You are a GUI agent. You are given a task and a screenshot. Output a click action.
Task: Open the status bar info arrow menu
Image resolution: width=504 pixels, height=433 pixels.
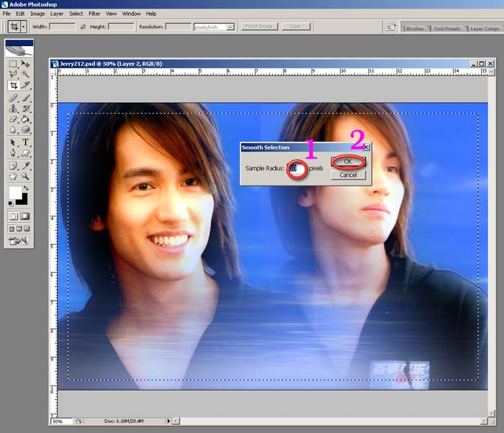pos(168,421)
